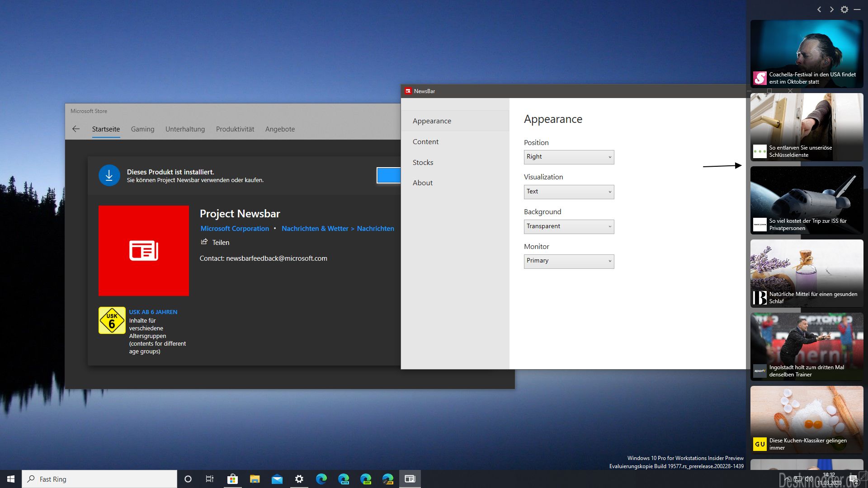Click the NewsBar previous arrow icon
This screenshot has width=868, height=488.
(819, 9)
